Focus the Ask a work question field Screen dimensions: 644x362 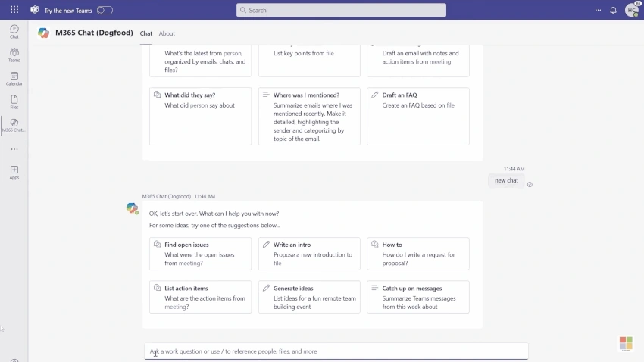point(336,351)
